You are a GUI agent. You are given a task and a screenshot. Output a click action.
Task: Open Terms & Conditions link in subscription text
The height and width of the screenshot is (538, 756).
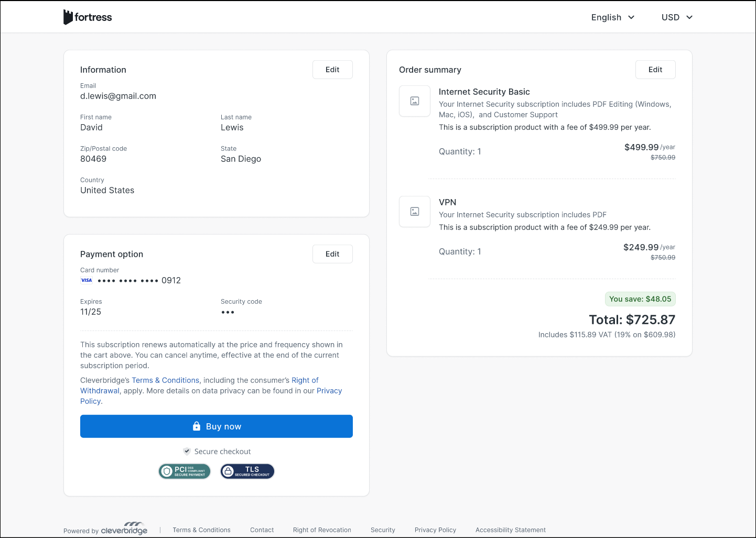click(x=165, y=380)
